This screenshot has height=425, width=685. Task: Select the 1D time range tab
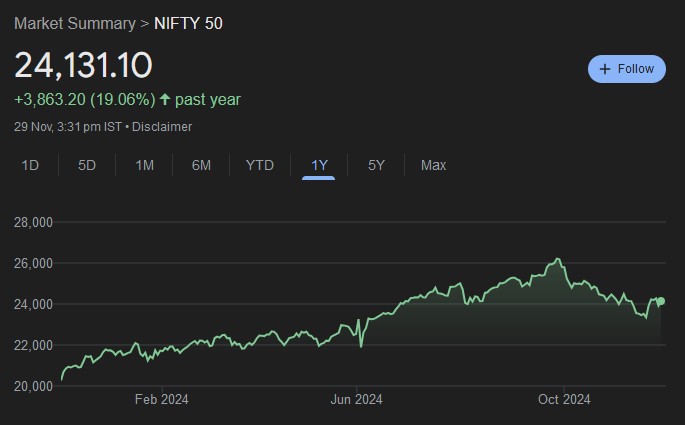pyautogui.click(x=30, y=165)
